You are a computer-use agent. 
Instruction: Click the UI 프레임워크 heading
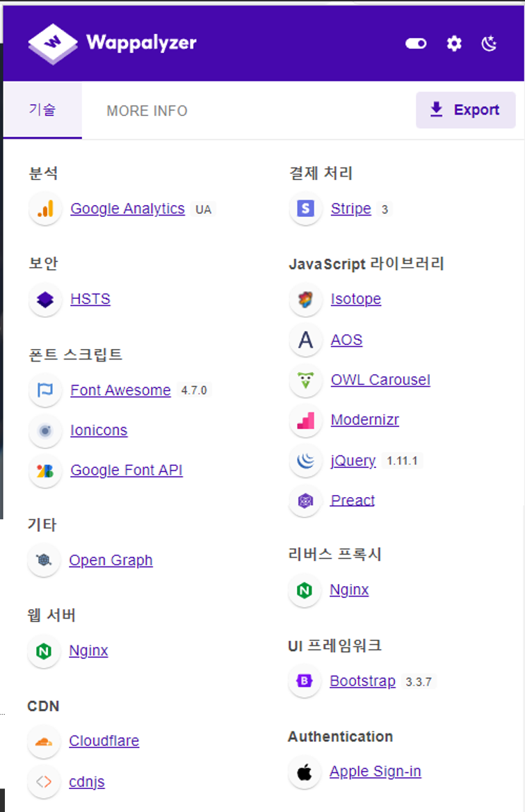(x=334, y=646)
